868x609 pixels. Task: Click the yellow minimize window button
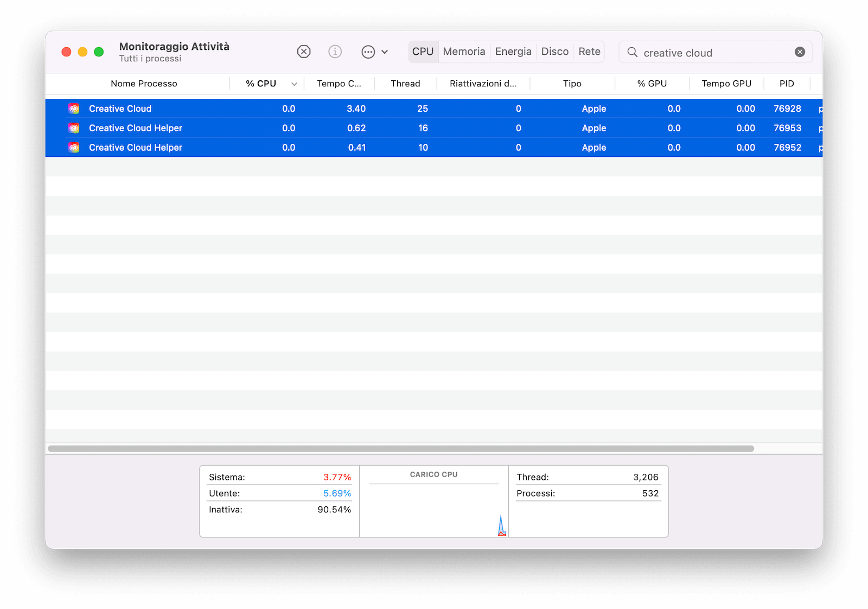82,52
